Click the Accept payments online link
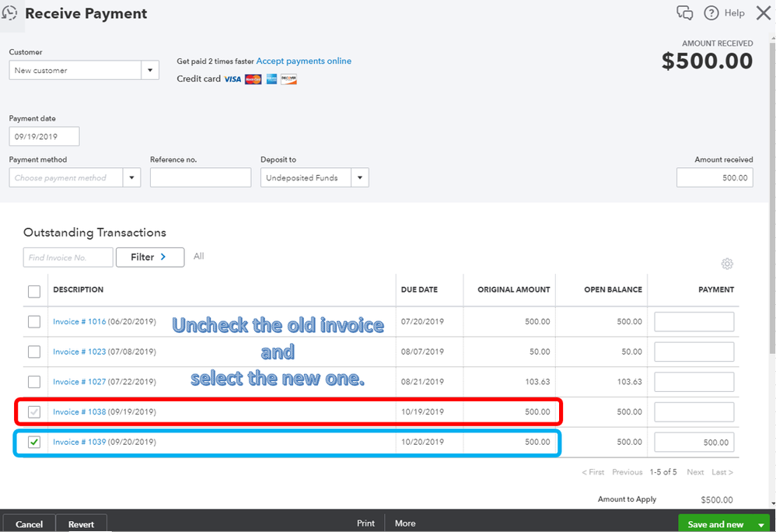This screenshot has height=532, width=776. (304, 61)
